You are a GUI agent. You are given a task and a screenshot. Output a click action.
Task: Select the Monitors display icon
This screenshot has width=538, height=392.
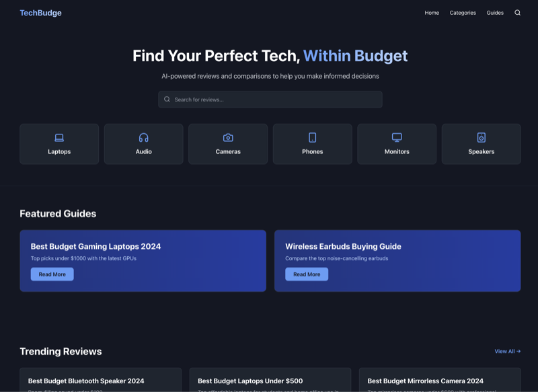[x=397, y=137]
